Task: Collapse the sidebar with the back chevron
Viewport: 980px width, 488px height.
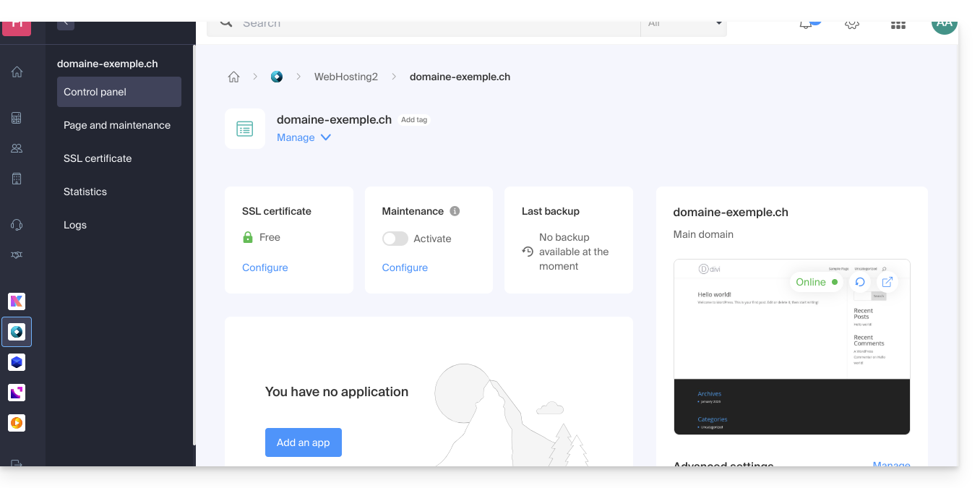Action: [x=66, y=23]
